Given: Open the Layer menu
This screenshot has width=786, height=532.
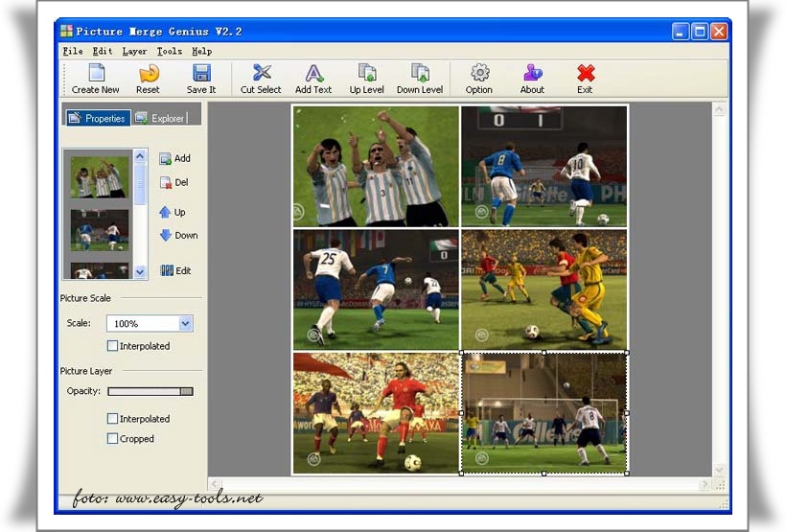Looking at the screenshot, I should [134, 51].
